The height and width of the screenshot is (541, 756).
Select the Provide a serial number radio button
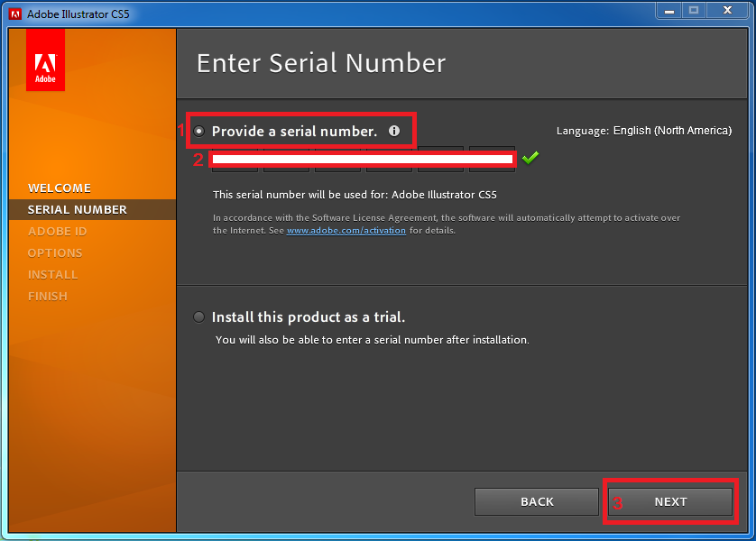pyautogui.click(x=198, y=131)
